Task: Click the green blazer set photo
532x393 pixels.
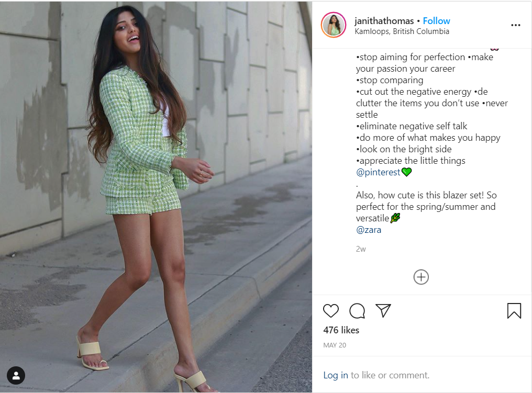Action: (x=156, y=197)
